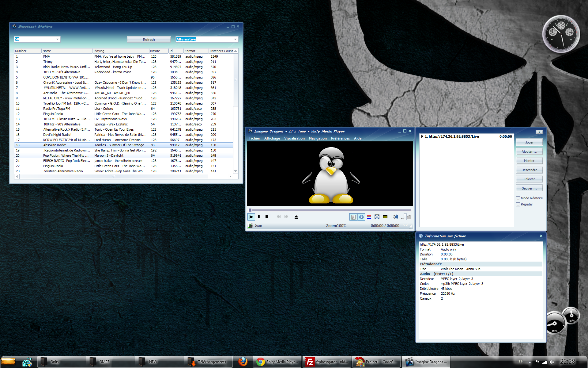Screen dimensions: 588x368
Task: Eject the current media
Action: 296,217
